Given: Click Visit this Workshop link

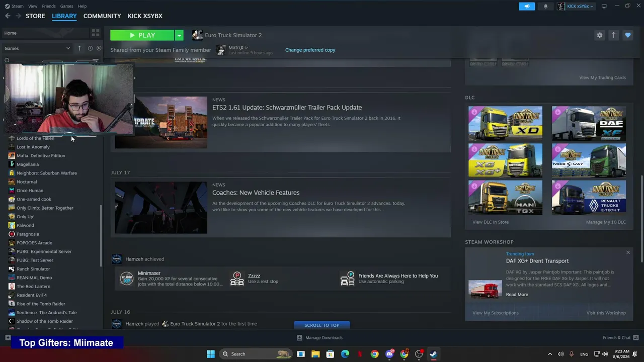Looking at the screenshot, I should click(x=606, y=313).
